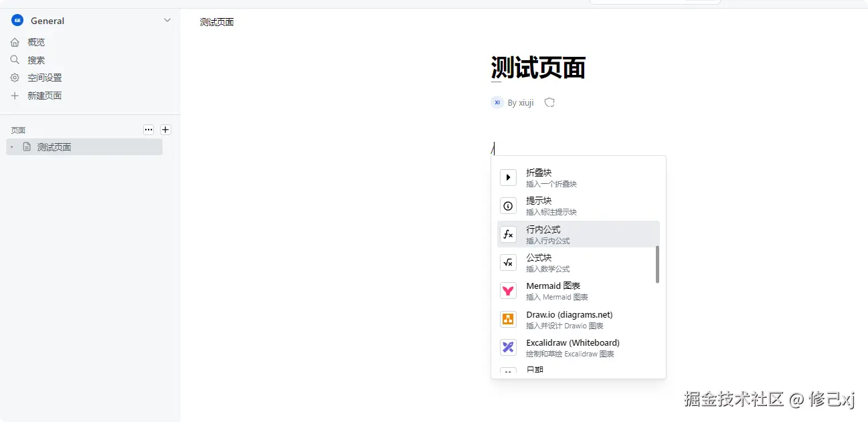The width and height of the screenshot is (868, 422).
Task: Select 测试页面 in the page tree
Action: click(84, 147)
